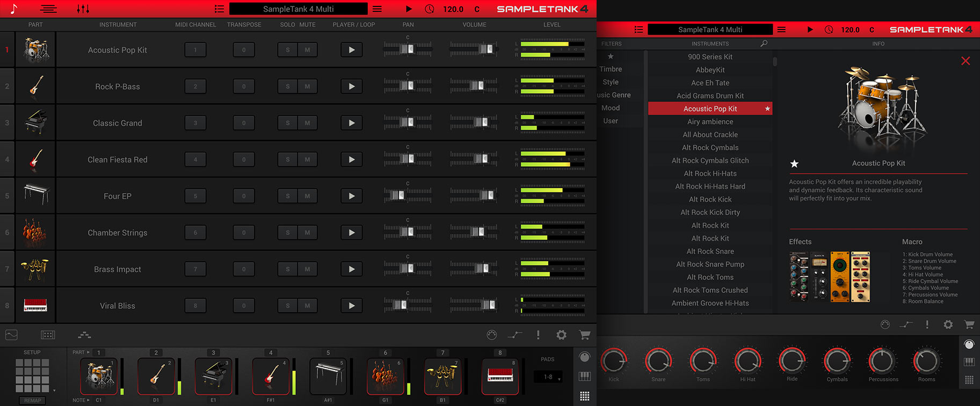Screen dimensions: 980x406
Task: Open the waveform edit panel icon
Action: point(11,335)
